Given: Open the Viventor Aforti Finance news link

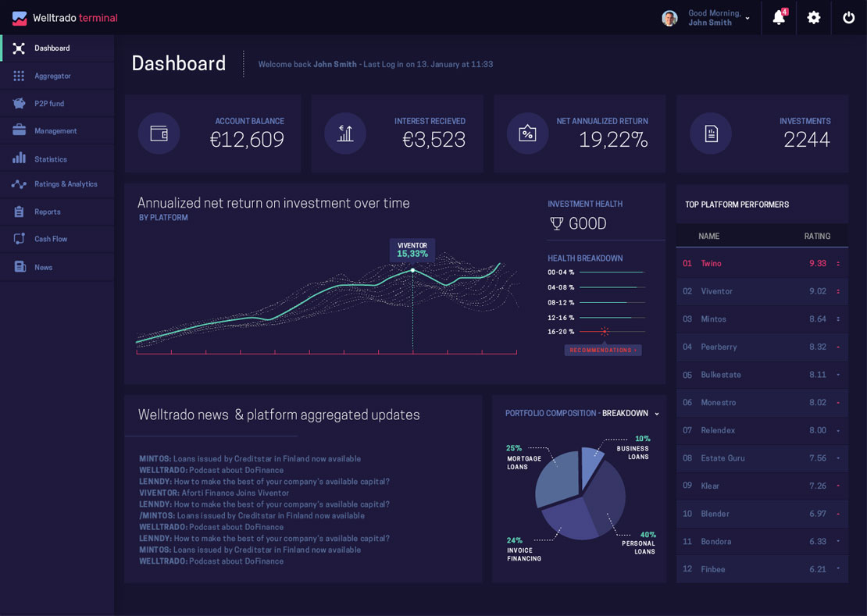Looking at the screenshot, I should click(x=214, y=493).
